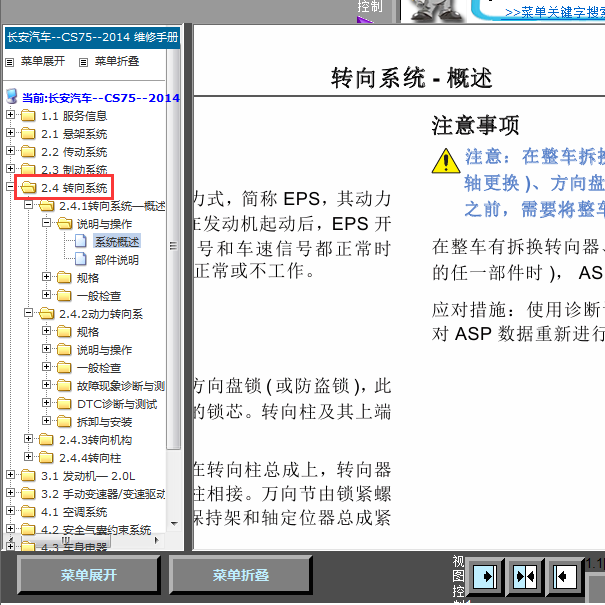The width and height of the screenshot is (605, 605).
Task: Click the folder icon of 4.2 安全气囊约束系统
Action: tap(28, 529)
